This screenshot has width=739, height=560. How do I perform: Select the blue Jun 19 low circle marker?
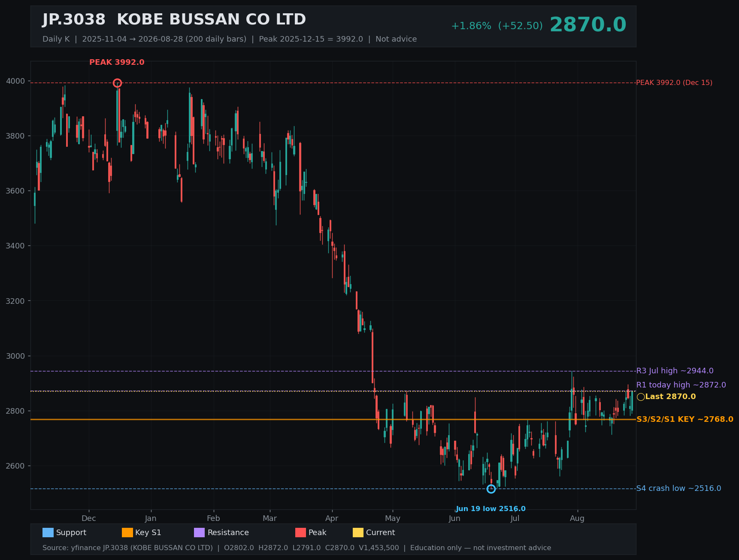click(491, 489)
